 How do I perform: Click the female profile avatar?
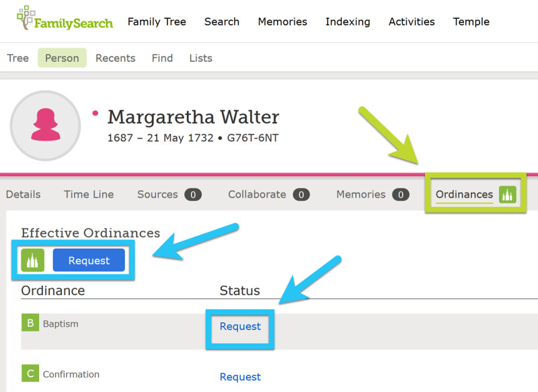45,126
